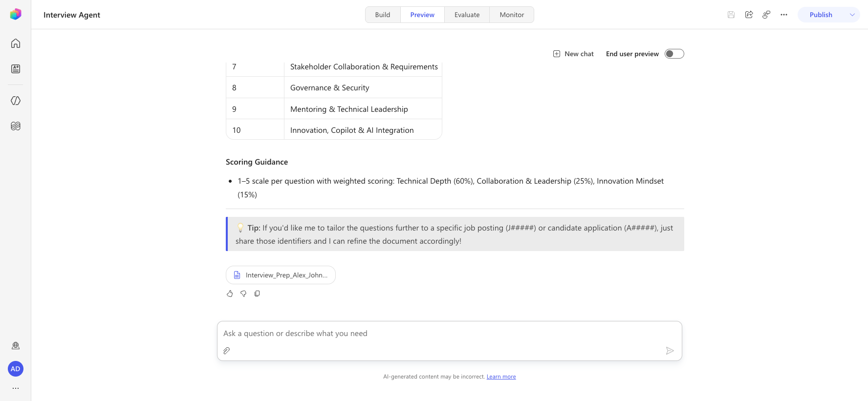Select Stakeholder Collaboration & Requirements row text
The height and width of the screenshot is (401, 868).
coord(364,67)
